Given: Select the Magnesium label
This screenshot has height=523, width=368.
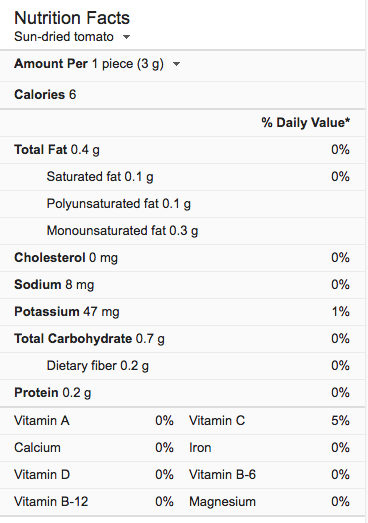Looking at the screenshot, I should [222, 502].
